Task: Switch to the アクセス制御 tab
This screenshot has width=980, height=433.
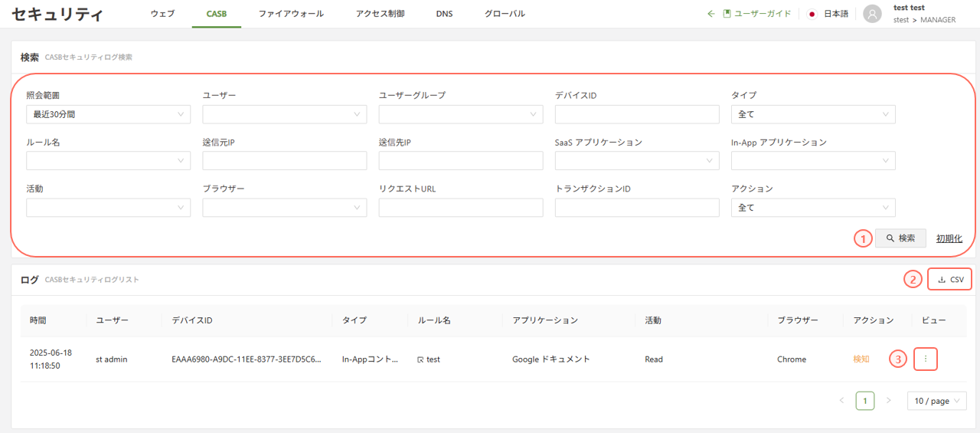Action: (380, 14)
